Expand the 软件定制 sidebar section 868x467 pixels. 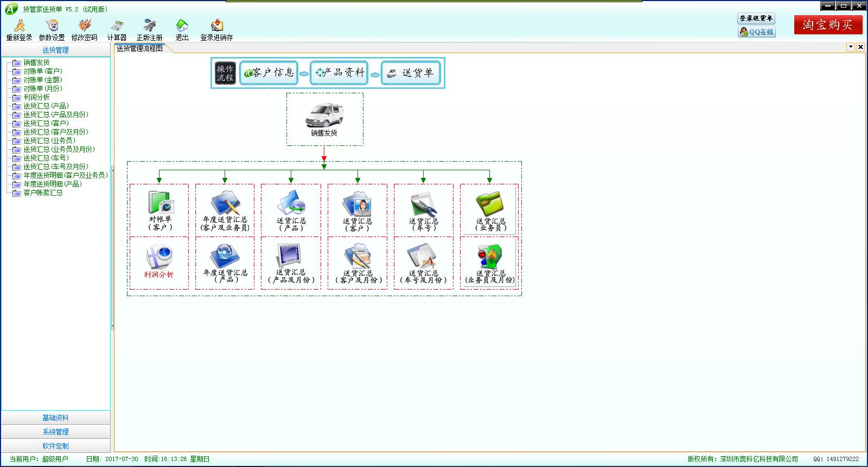pos(56,446)
